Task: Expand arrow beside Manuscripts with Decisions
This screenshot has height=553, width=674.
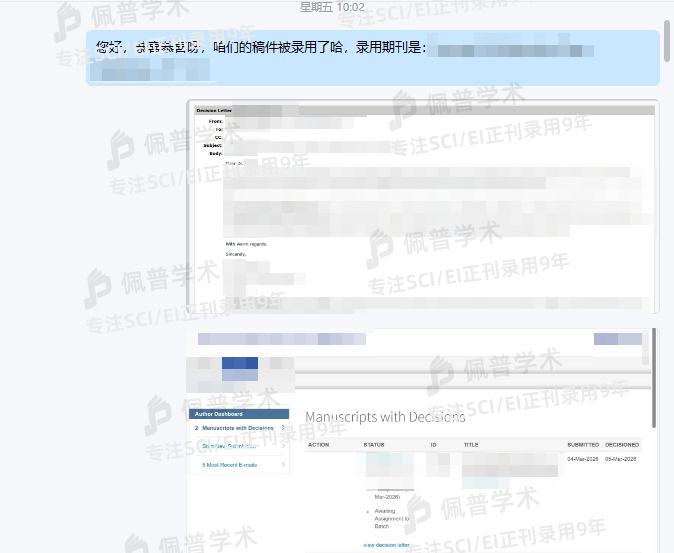Action: pos(283,428)
